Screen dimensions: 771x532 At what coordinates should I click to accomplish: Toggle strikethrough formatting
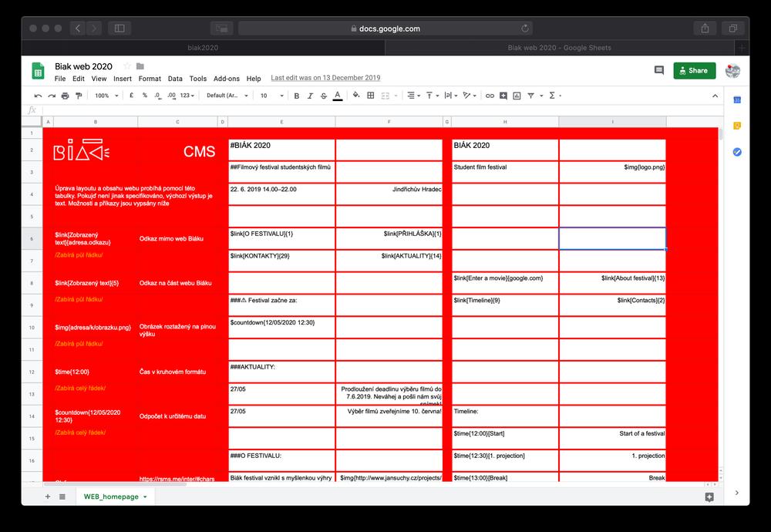324,96
